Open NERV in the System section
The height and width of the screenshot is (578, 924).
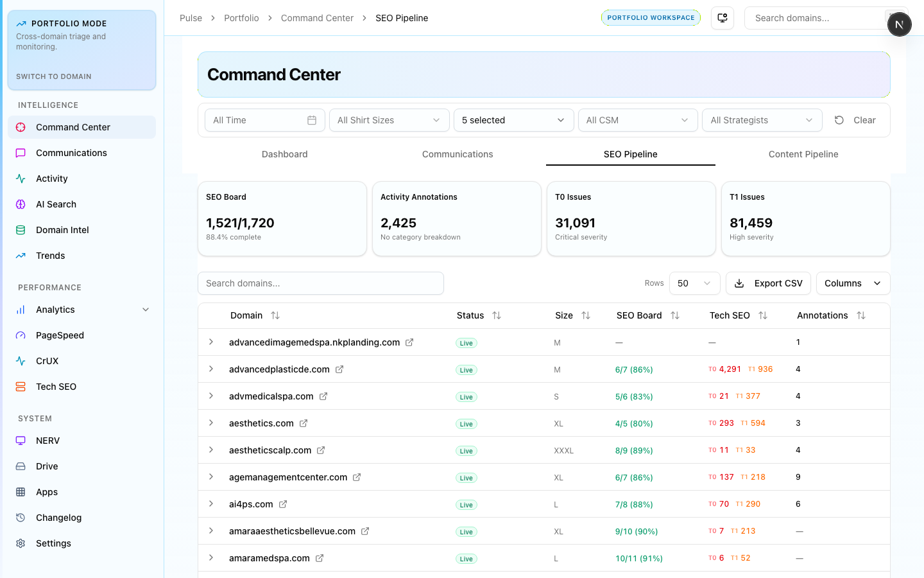[47, 441]
